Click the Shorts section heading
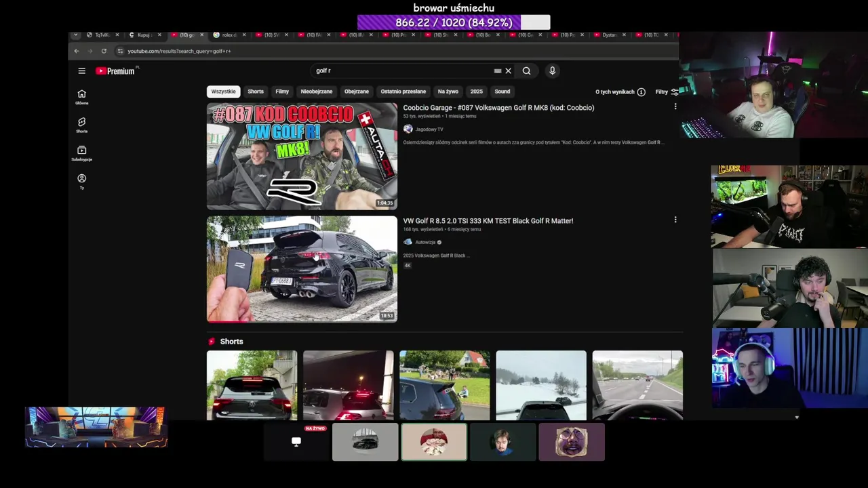Image resolution: width=868 pixels, height=488 pixels. tap(231, 341)
